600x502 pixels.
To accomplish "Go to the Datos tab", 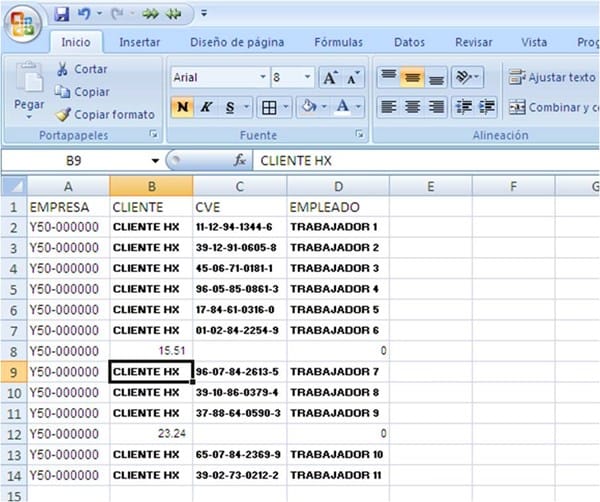I will click(x=409, y=42).
